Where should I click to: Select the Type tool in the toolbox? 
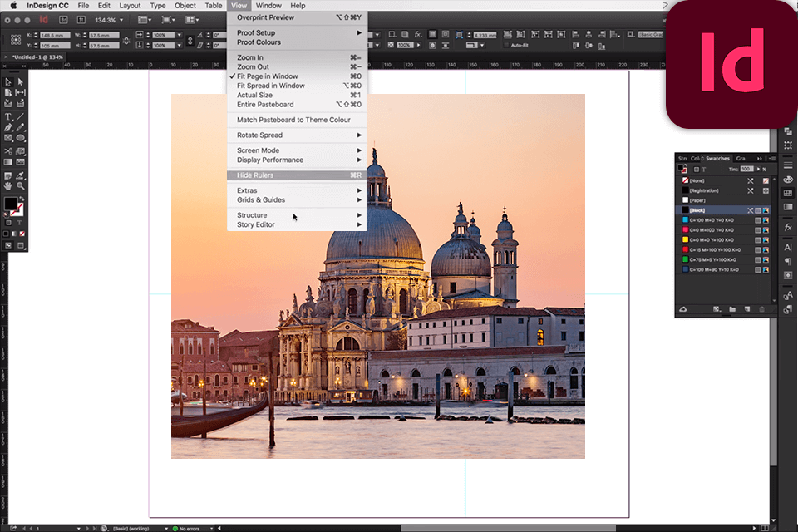click(x=8, y=116)
